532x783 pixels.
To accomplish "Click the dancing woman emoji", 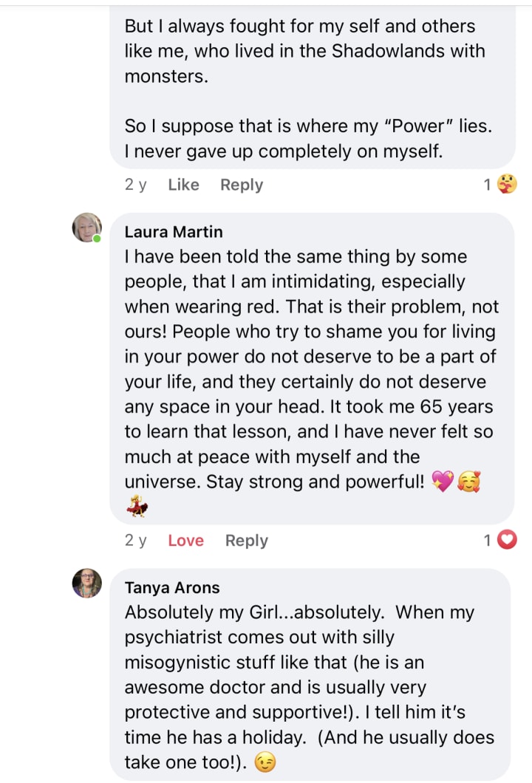I will click(x=137, y=507).
